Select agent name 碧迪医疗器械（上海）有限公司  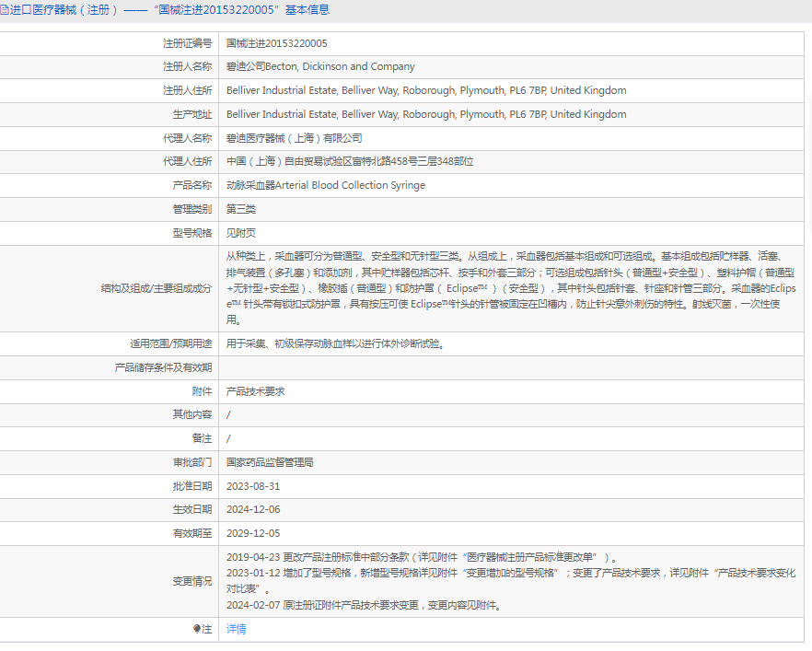(295, 138)
